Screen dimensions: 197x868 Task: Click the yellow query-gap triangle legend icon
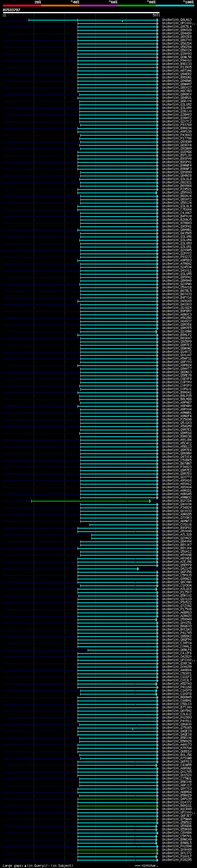25,866
